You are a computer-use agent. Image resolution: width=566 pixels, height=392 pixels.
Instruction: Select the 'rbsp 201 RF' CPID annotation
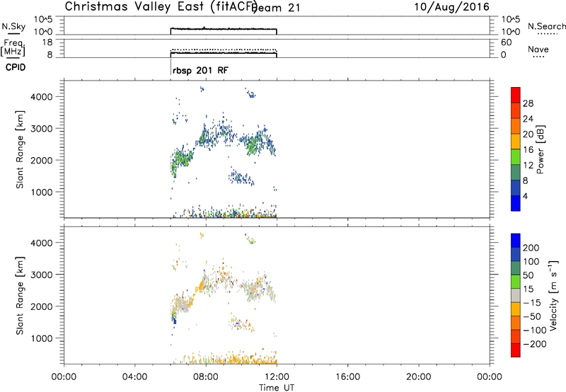200,70
